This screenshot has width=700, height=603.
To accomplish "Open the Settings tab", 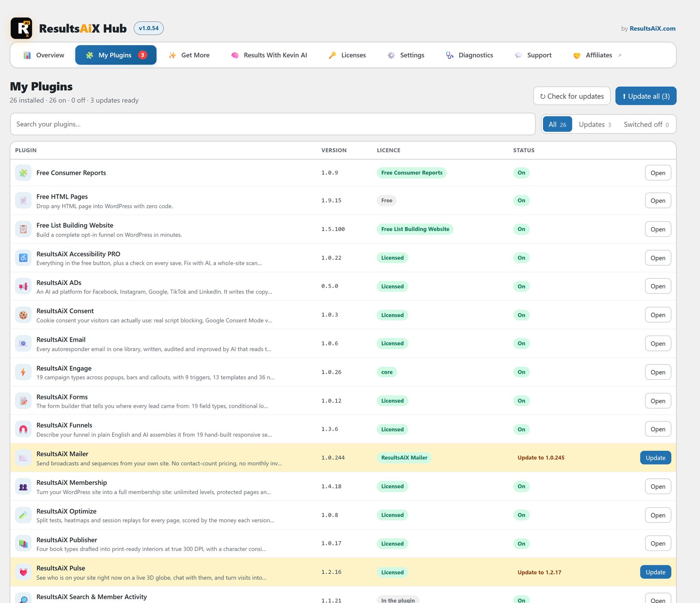I will pos(406,55).
